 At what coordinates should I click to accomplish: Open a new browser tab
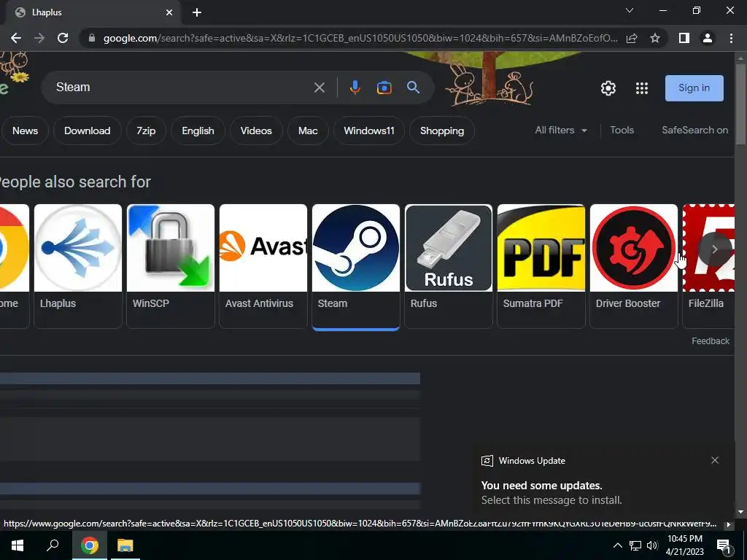pyautogui.click(x=197, y=12)
